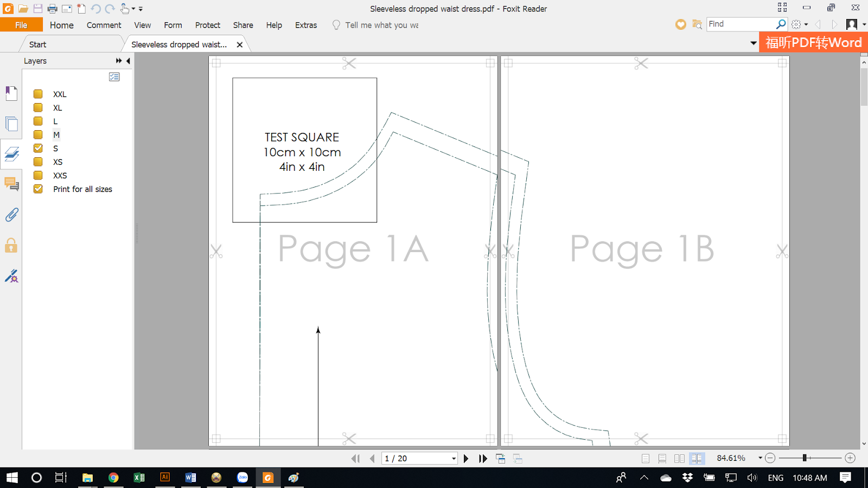868x488 pixels.
Task: Enable the XL size layer
Action: 37,107
